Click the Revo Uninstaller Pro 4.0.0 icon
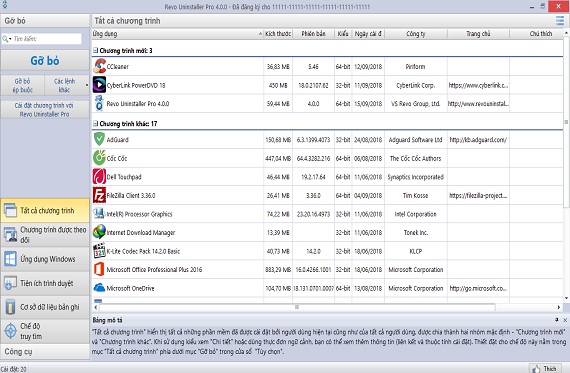The width and height of the screenshot is (570, 373). pyautogui.click(x=99, y=104)
